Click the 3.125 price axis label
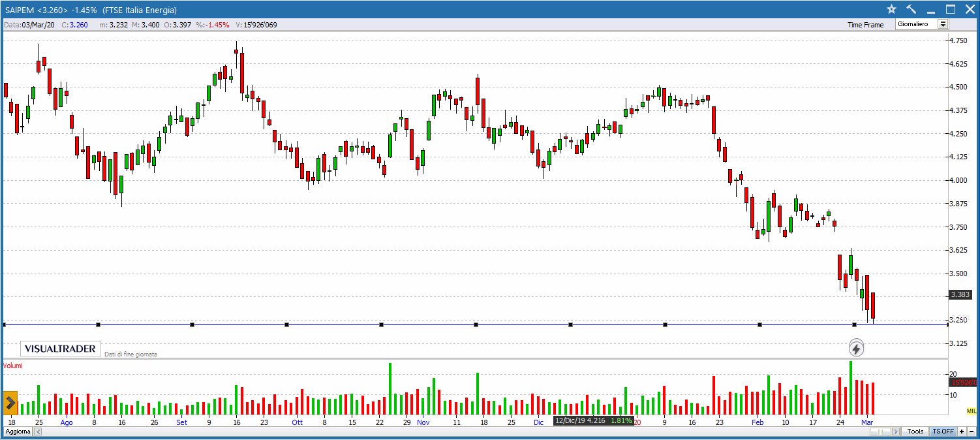 tap(959, 343)
